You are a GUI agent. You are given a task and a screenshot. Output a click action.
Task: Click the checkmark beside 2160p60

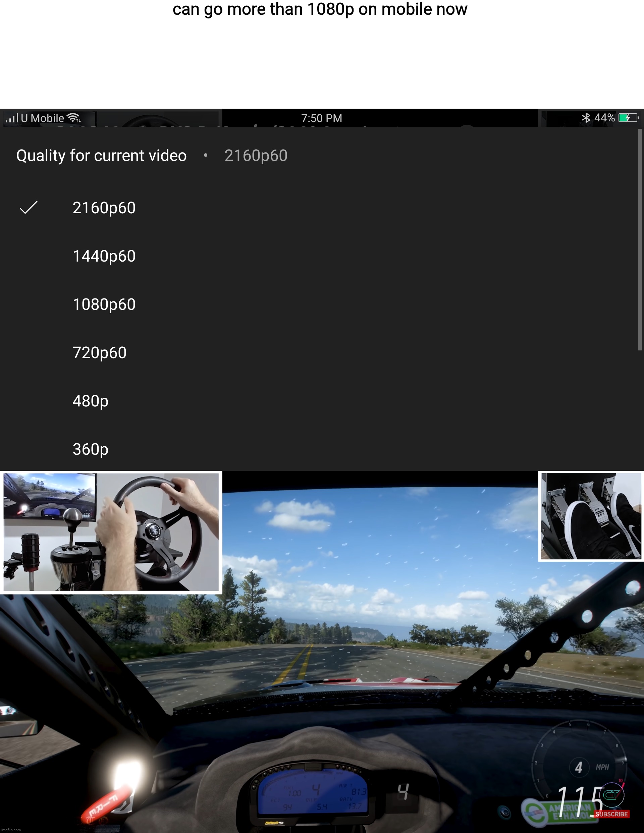pyautogui.click(x=29, y=208)
